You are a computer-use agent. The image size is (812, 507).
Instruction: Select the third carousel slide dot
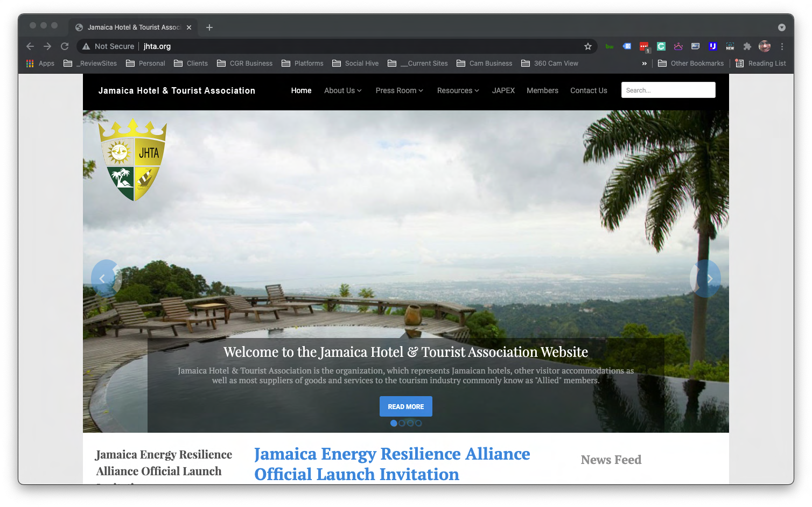click(x=410, y=423)
